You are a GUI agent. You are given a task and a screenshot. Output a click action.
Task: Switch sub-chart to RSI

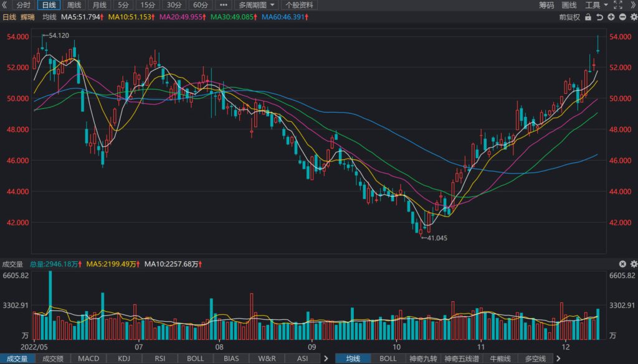tap(160, 358)
